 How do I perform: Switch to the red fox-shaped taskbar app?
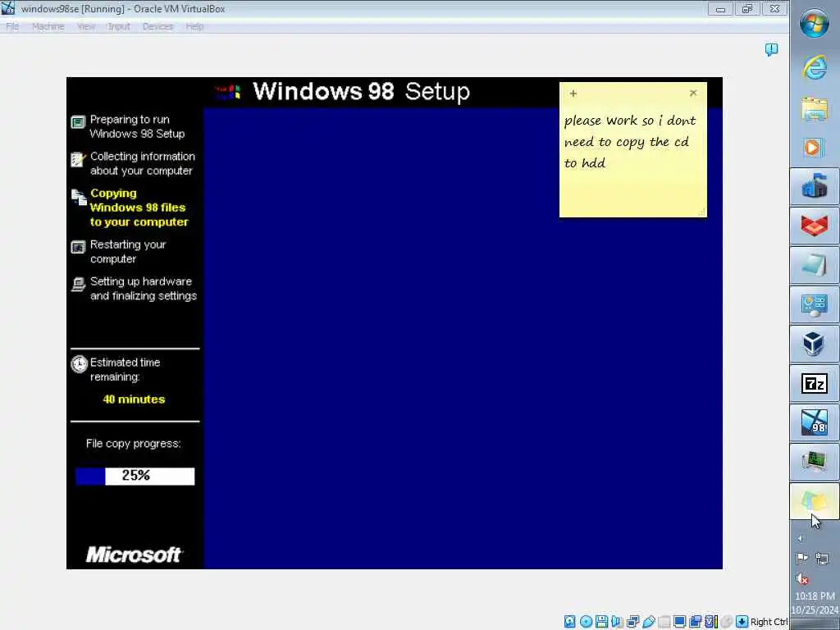[x=815, y=226]
